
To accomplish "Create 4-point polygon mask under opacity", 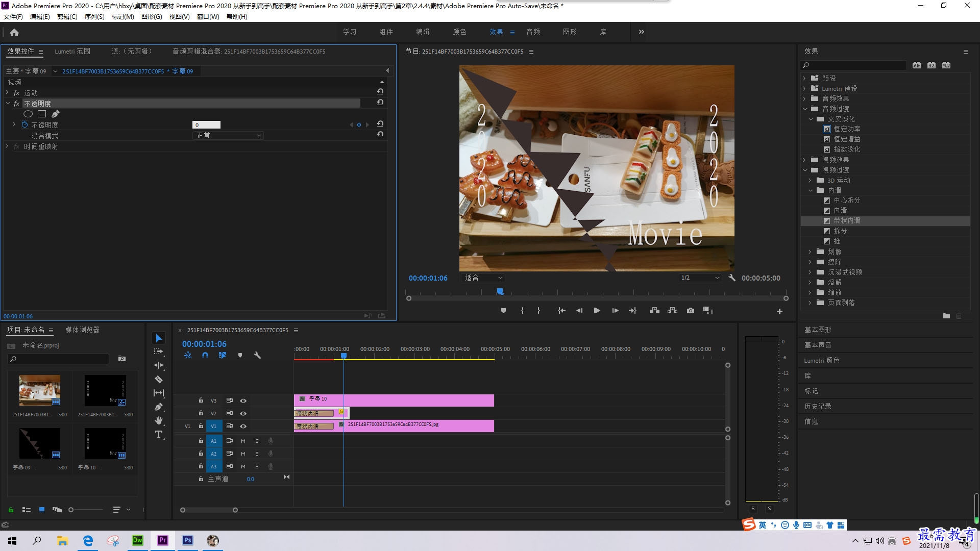I will coord(42,114).
